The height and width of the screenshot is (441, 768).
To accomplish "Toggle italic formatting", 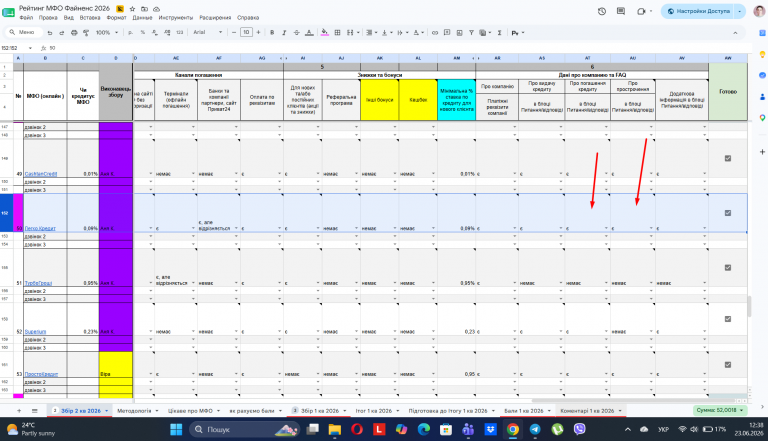I will [x=284, y=33].
